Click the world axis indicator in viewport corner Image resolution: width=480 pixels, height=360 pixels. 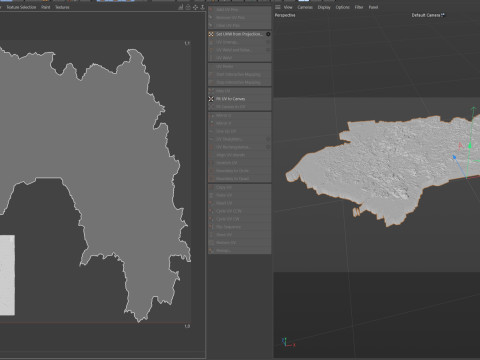[x=288, y=343]
